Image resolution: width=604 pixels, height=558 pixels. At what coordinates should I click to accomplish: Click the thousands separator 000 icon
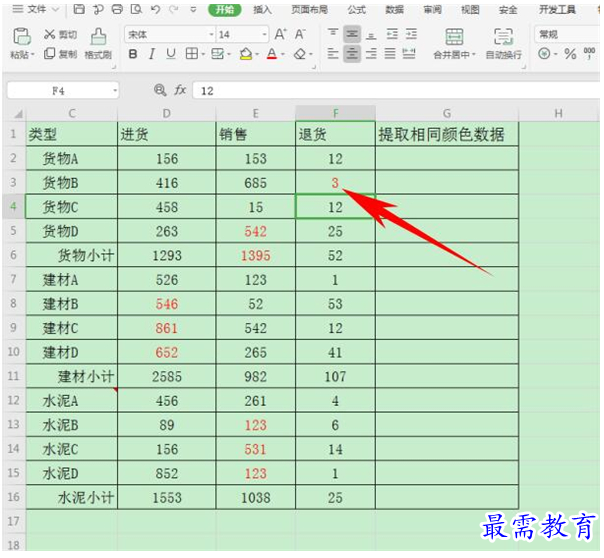589,54
